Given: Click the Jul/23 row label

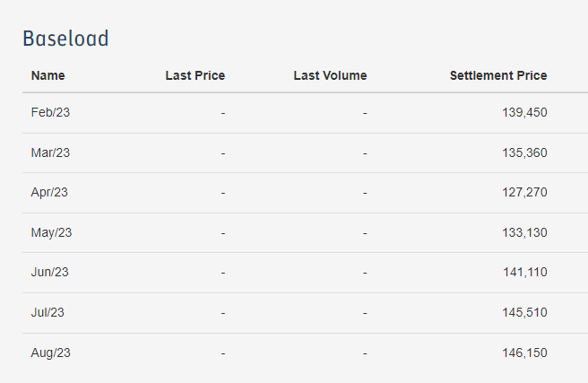Looking at the screenshot, I should point(48,312).
